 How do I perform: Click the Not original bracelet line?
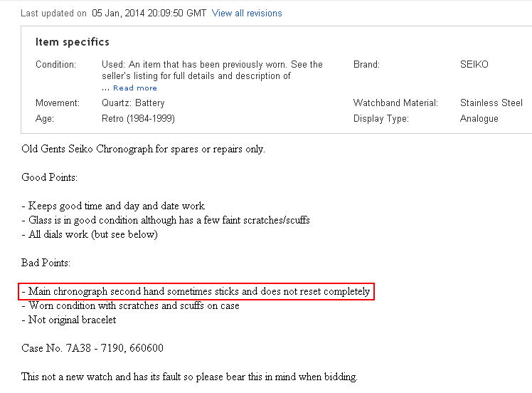(69, 320)
